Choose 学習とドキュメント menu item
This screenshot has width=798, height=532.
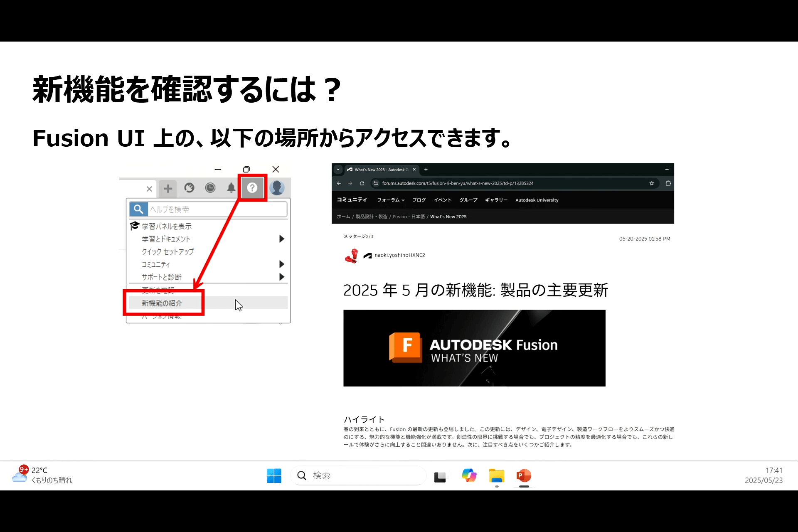pos(166,239)
